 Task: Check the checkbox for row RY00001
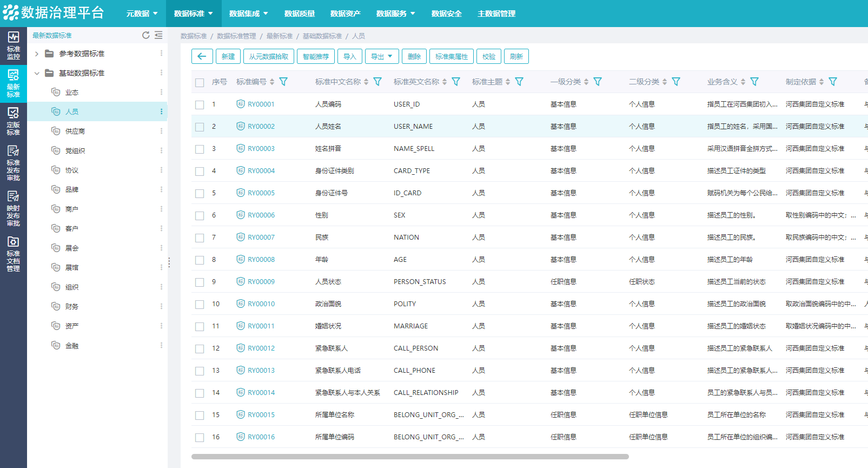pyautogui.click(x=200, y=104)
